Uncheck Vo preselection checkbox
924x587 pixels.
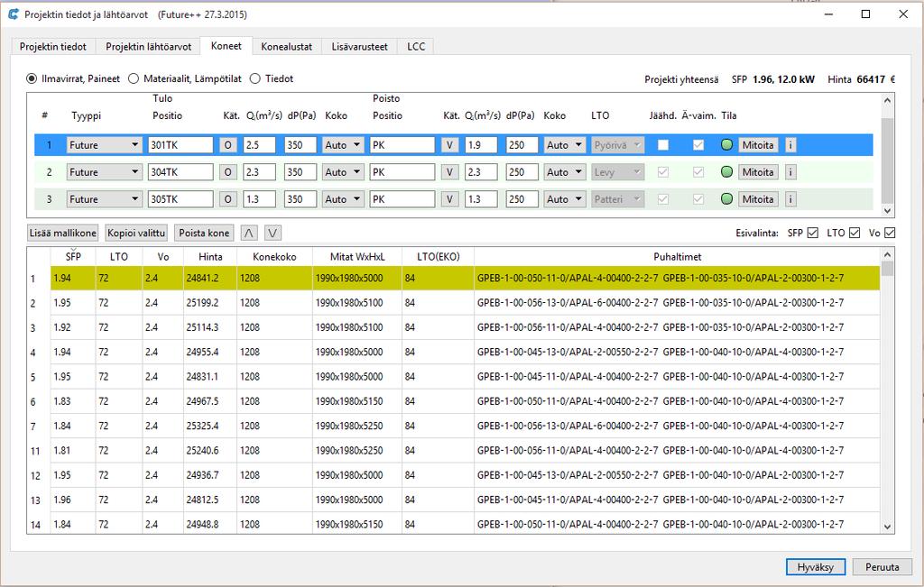click(890, 234)
